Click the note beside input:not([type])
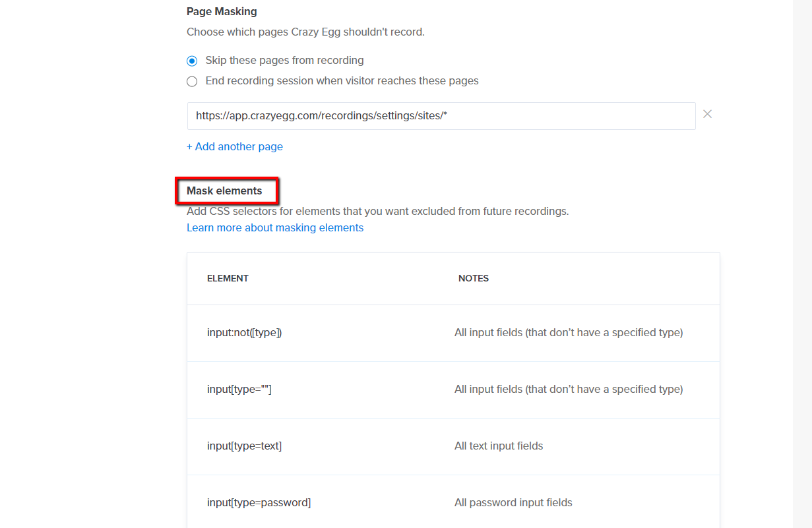This screenshot has height=528, width=812. point(569,332)
